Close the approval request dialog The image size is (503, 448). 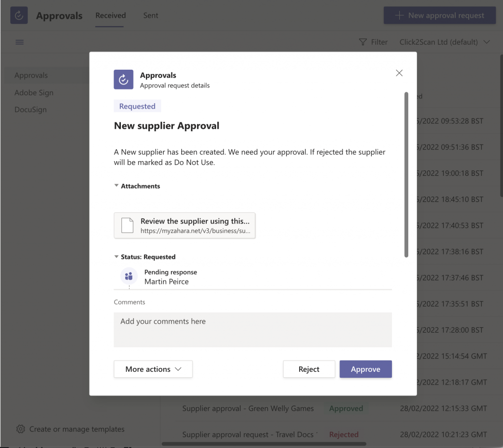[x=399, y=73]
